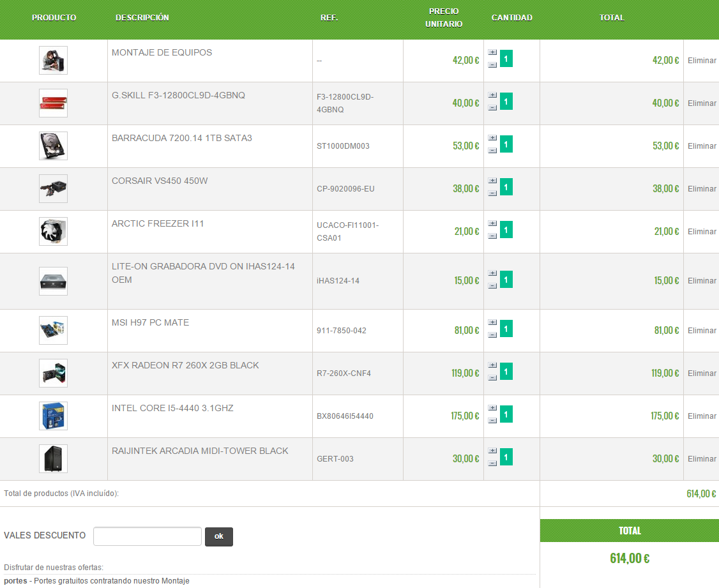Increase RAIJINTEK ARCADIA MIDI-TOWER quantity
719x588 pixels.
click(492, 451)
